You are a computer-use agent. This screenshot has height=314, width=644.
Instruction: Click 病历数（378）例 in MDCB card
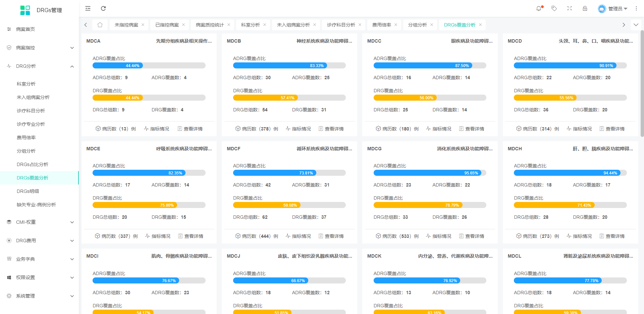coord(257,129)
